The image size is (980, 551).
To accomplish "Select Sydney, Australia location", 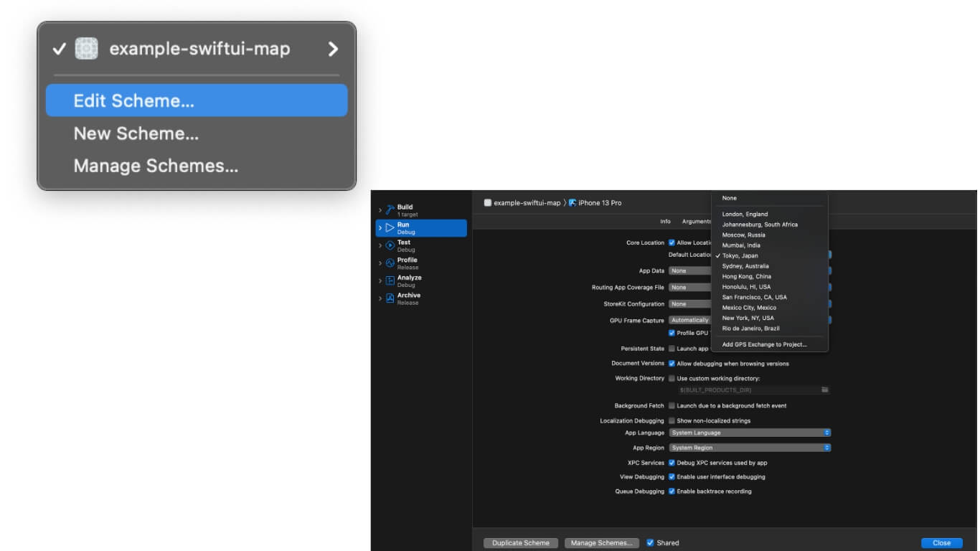I will 769,266.
